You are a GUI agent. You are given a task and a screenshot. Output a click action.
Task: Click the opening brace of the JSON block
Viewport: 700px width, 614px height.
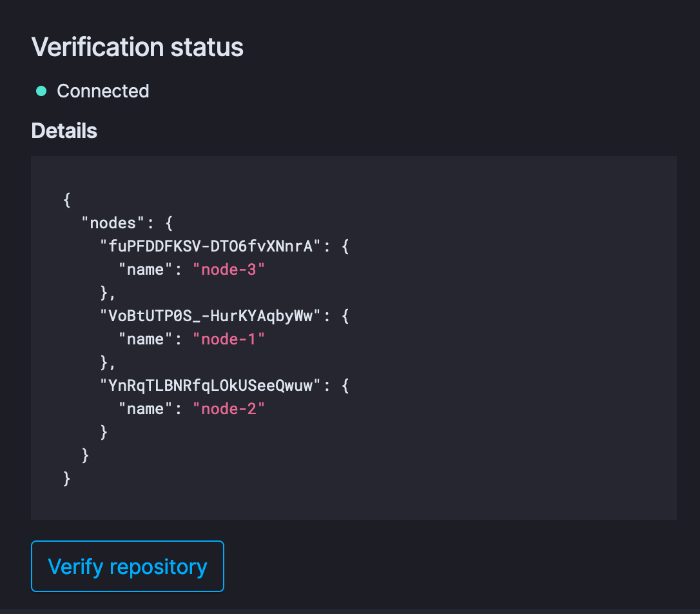click(x=66, y=199)
